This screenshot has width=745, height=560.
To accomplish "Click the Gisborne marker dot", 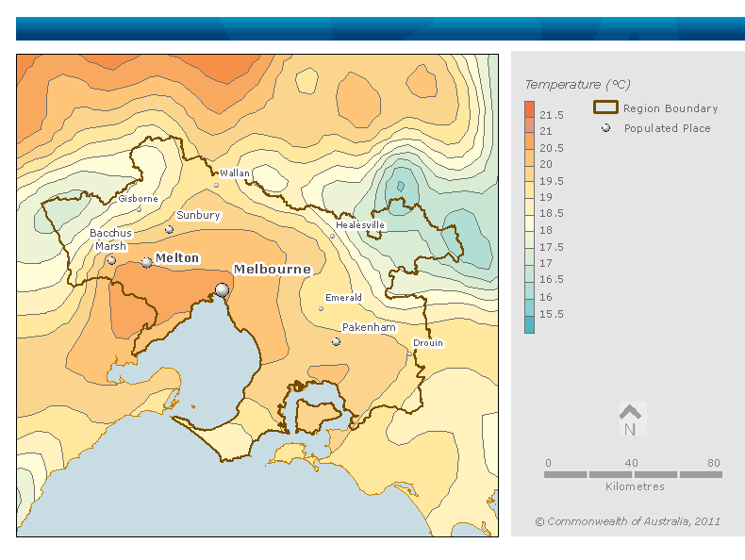I will point(140,209).
